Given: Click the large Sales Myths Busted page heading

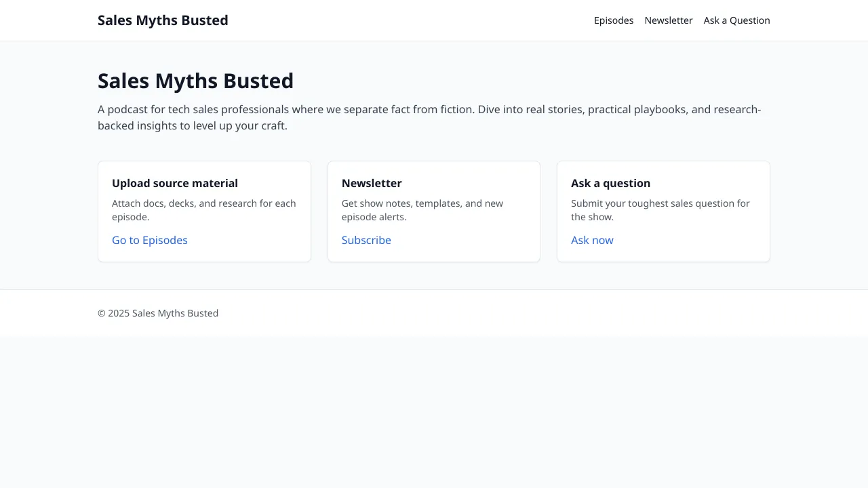Looking at the screenshot, I should coord(195,81).
